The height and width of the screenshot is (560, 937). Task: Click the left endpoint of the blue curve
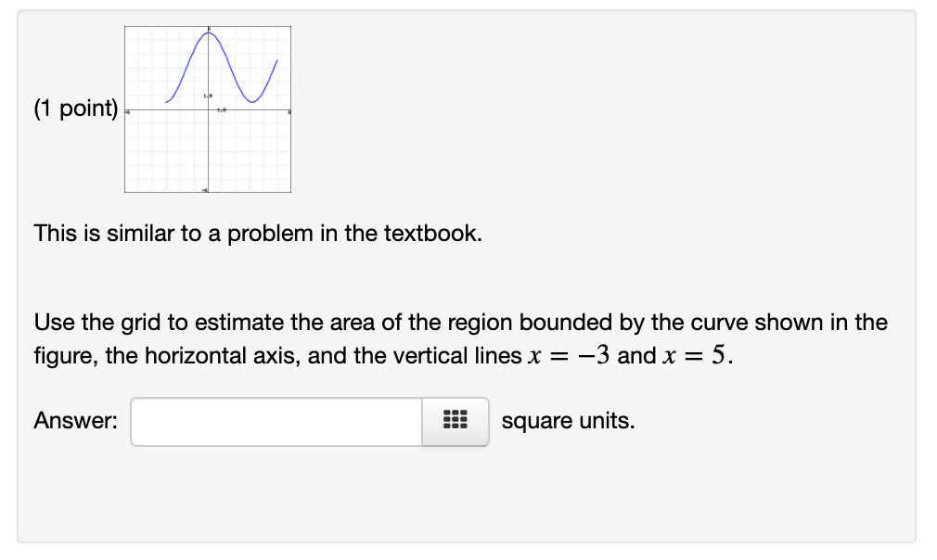pyautogui.click(x=167, y=102)
